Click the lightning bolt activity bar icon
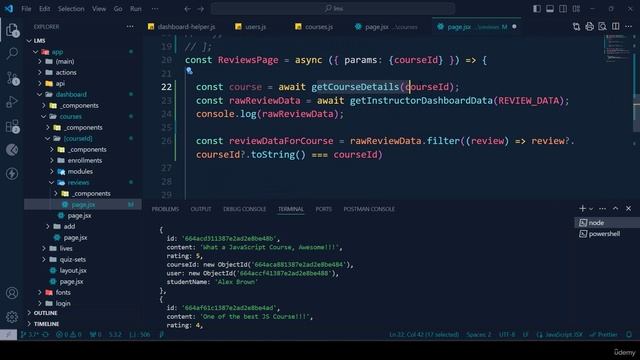The image size is (640, 360). [x=12, y=173]
